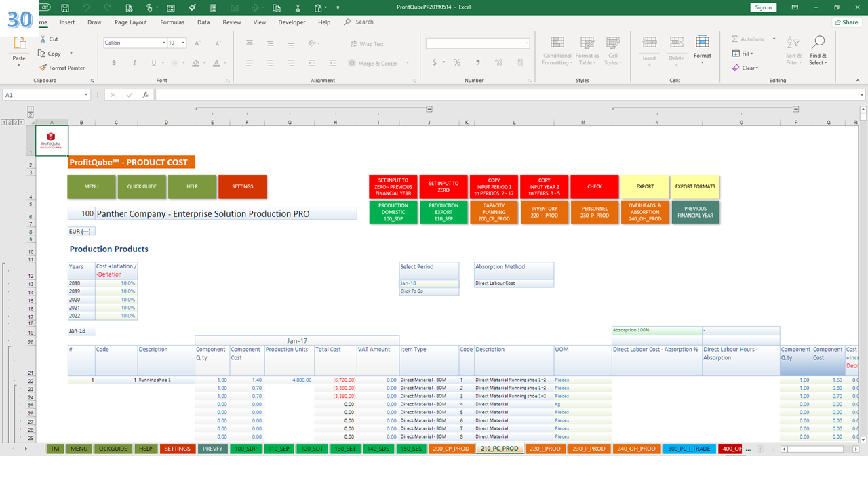This screenshot has width=868, height=488.
Task: Toggle AutoSave switch
Action: (45, 7)
